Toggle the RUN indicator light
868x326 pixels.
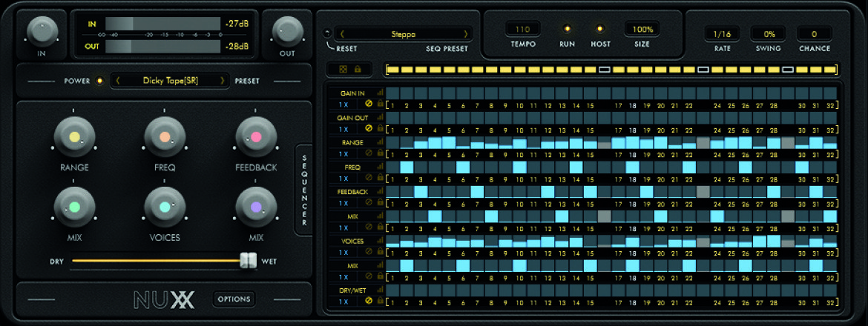[567, 29]
